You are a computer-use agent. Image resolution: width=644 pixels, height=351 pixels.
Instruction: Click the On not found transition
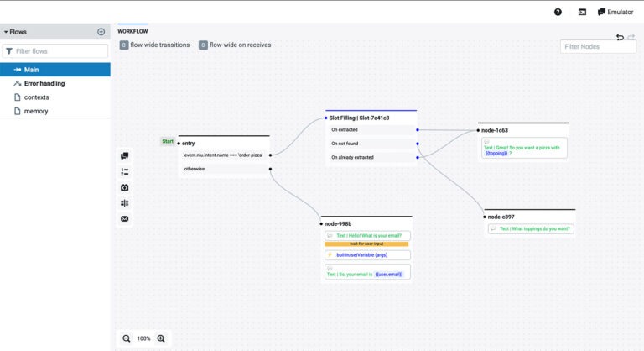coord(372,144)
